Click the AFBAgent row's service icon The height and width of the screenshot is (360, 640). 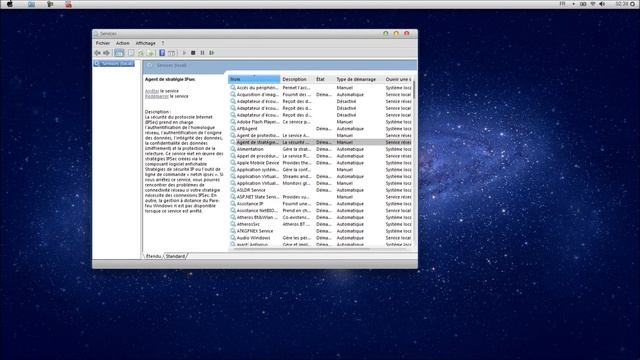[x=233, y=129]
